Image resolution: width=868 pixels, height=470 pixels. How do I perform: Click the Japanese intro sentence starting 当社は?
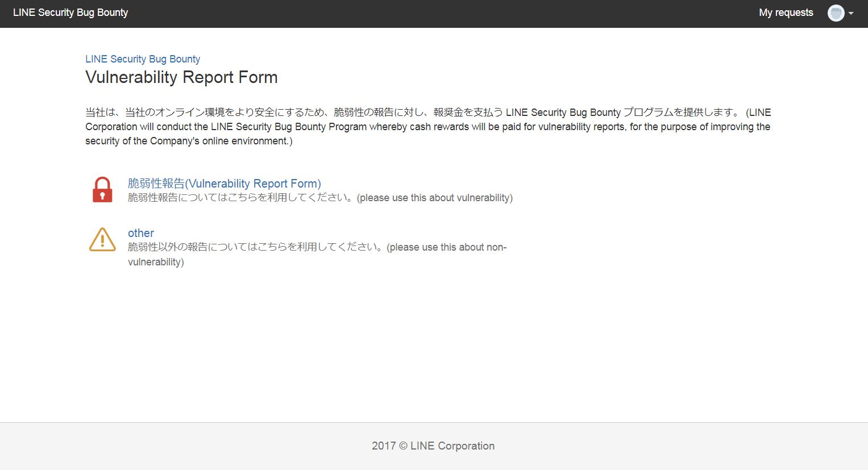click(x=413, y=113)
